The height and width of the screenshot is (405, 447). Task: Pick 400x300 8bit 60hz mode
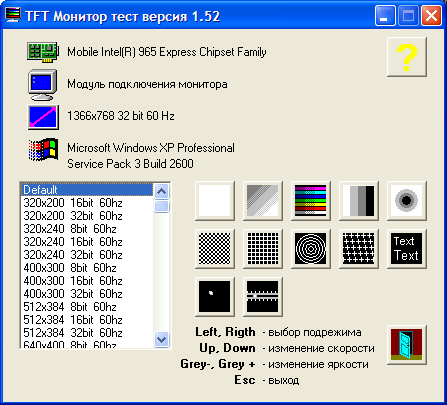[x=87, y=268]
